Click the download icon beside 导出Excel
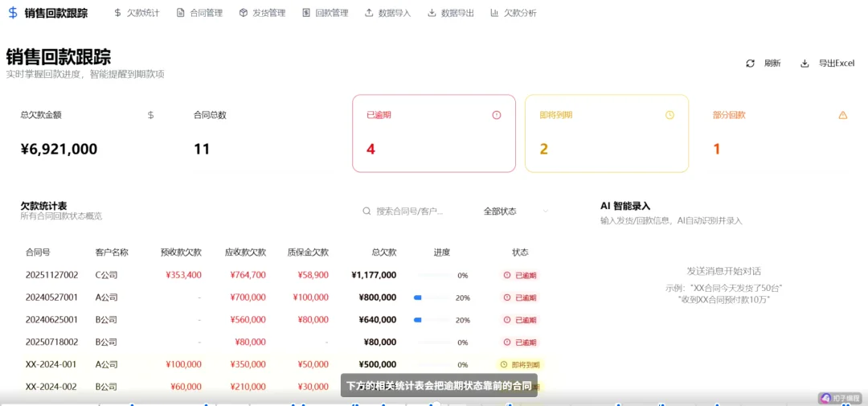 tap(805, 64)
